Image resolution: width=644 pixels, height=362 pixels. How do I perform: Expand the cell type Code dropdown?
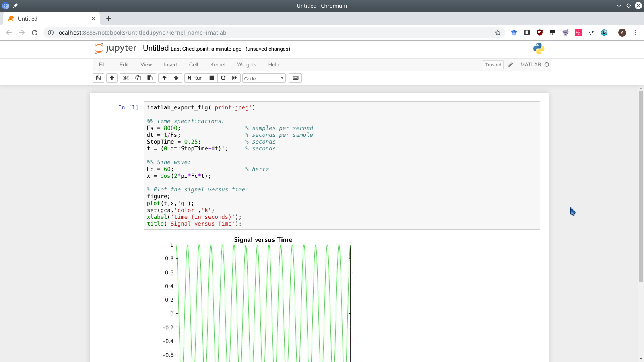pos(264,78)
